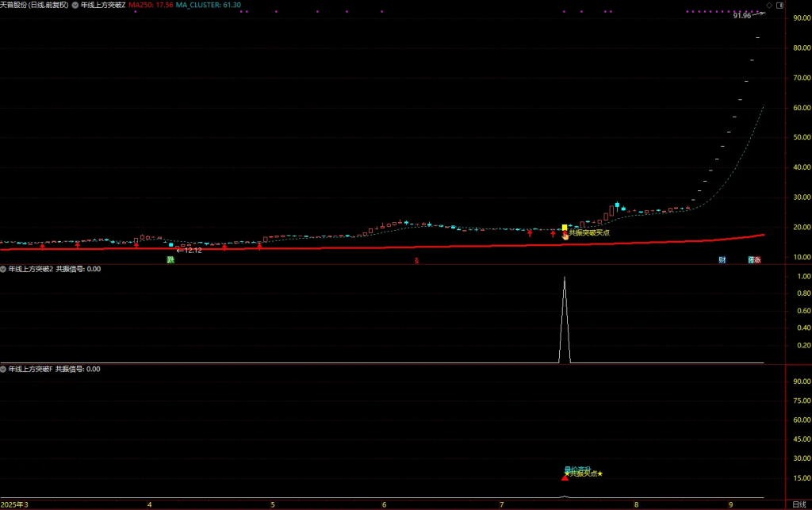The width and height of the screenshot is (812, 510).
Task: Select the MA250 value label
Action: (151, 5)
